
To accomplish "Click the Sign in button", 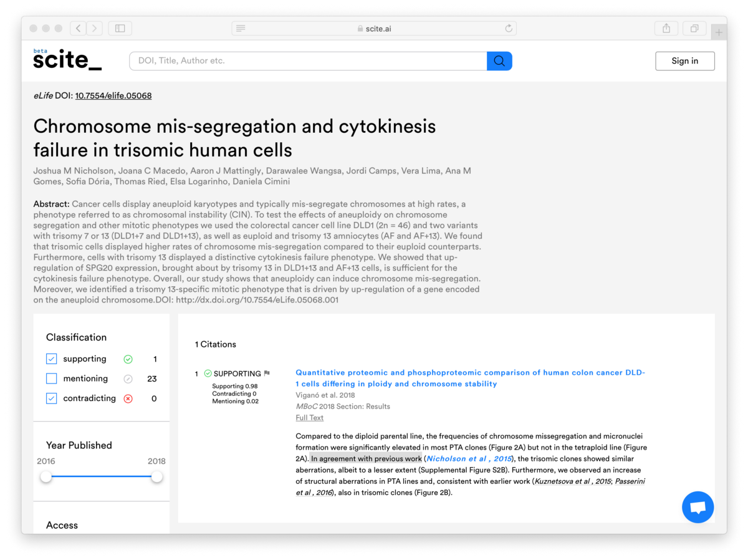I will click(684, 60).
